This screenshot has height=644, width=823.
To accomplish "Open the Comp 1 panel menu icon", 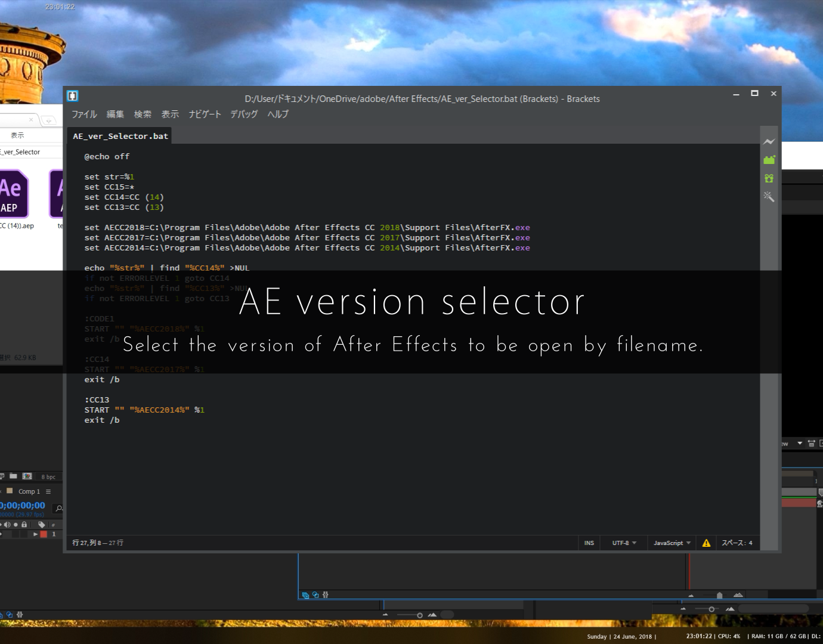I will [x=48, y=491].
